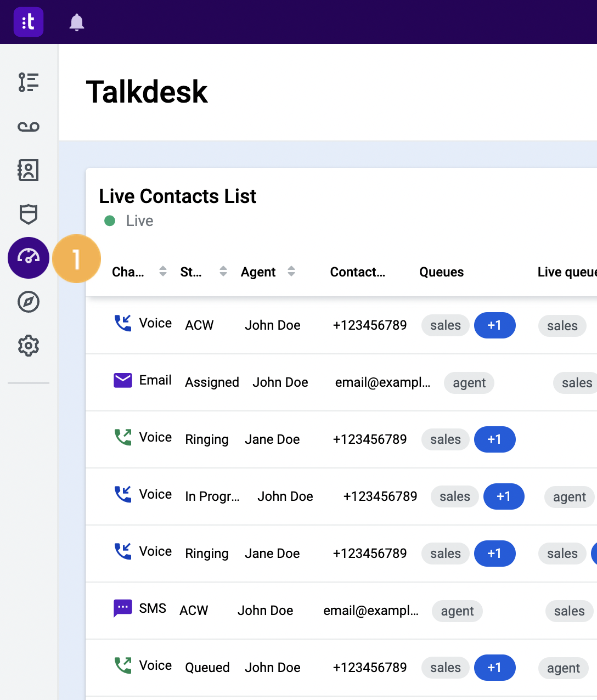Sort the Status column
This screenshot has width=597, height=700.
pos(223,271)
